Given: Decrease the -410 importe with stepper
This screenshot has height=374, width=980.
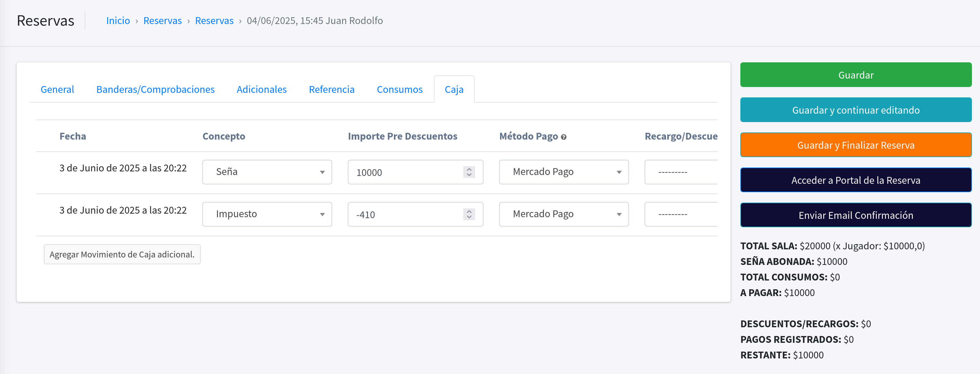Looking at the screenshot, I should (x=469, y=217).
